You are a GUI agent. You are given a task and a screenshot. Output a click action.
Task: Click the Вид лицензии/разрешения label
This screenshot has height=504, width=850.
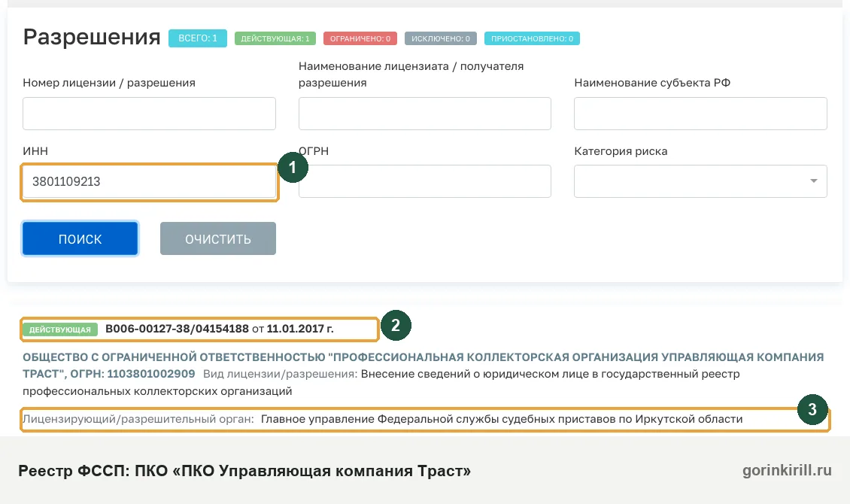[280, 374]
